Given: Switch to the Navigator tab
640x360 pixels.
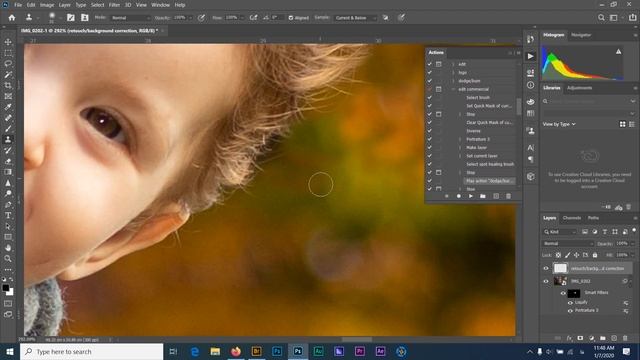Looking at the screenshot, I should (581, 35).
